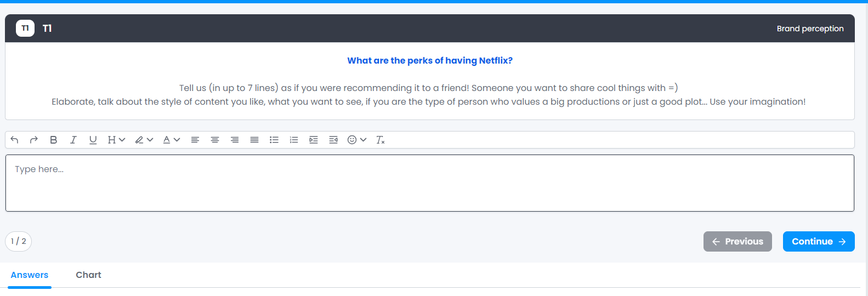Undo the last edit
This screenshot has width=868, height=296.
coord(15,140)
